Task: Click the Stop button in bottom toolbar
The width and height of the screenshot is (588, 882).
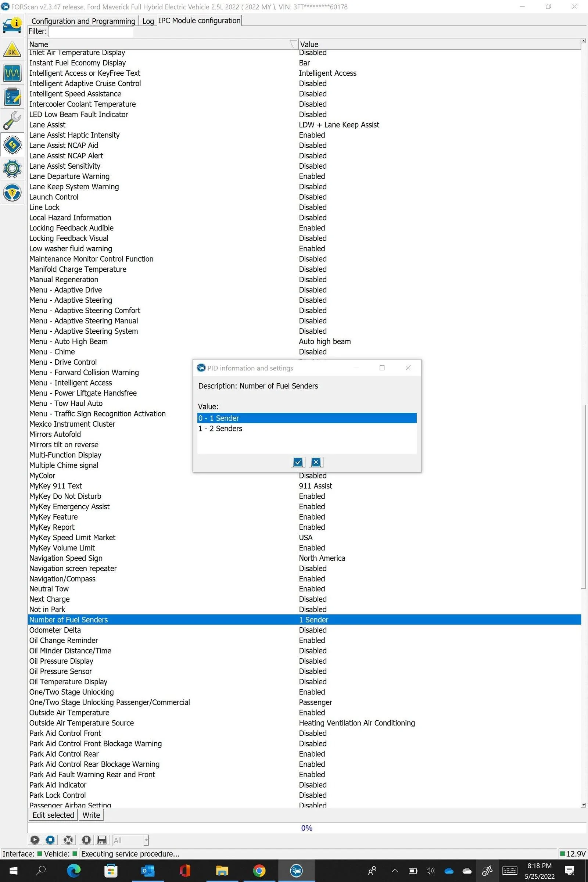Action: pyautogui.click(x=51, y=840)
